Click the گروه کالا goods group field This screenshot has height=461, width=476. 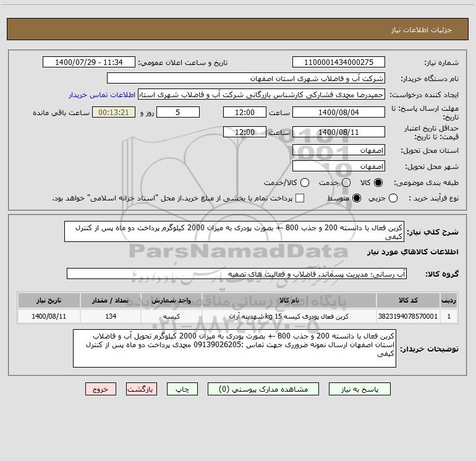click(237, 274)
